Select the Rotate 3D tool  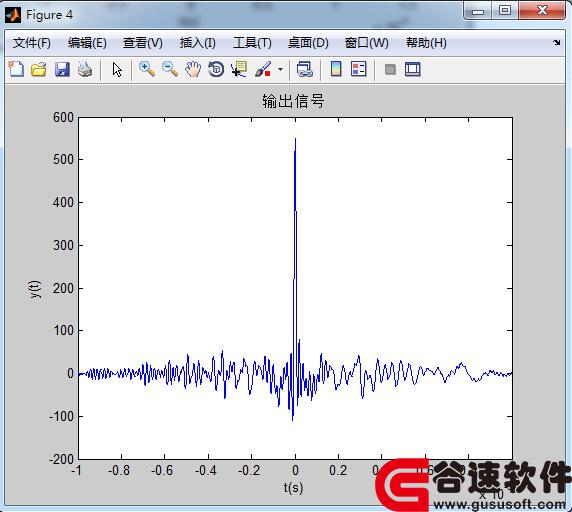[x=216, y=69]
